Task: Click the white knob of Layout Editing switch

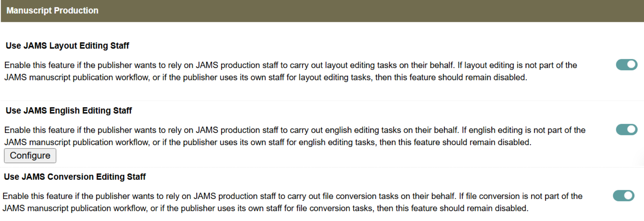Action: pos(632,65)
